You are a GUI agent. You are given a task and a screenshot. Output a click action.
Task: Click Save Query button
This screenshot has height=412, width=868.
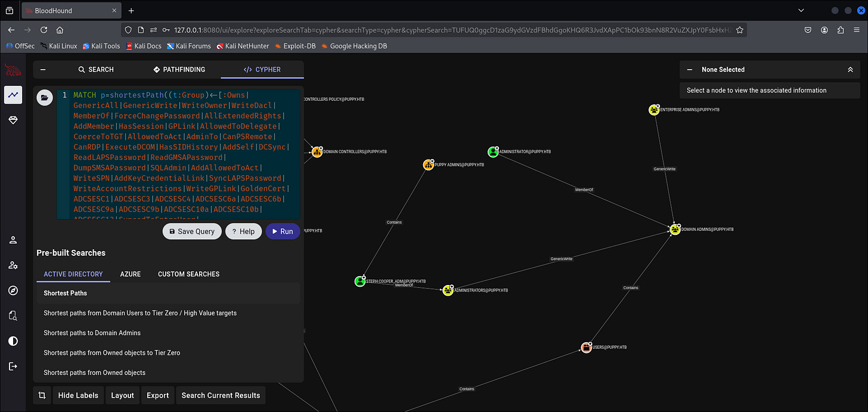point(192,231)
